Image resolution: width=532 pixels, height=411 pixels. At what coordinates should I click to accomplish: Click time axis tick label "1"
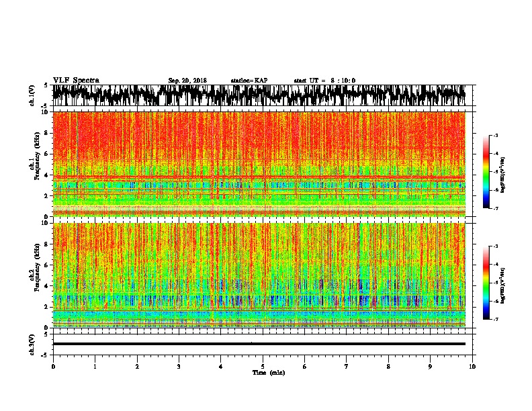click(x=95, y=367)
